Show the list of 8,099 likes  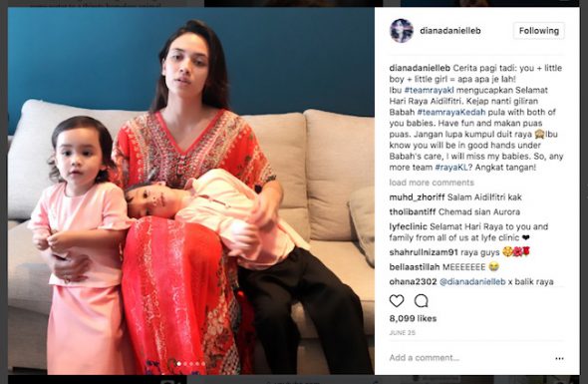pos(413,318)
